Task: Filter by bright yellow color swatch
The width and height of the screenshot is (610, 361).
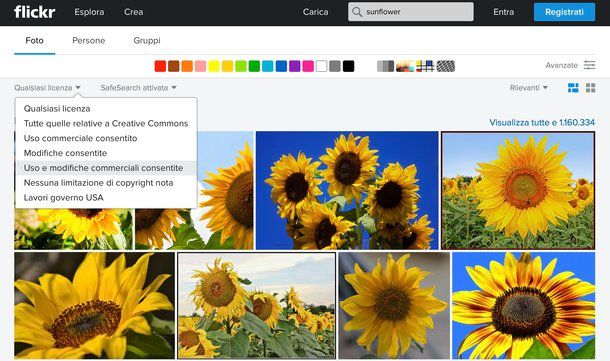Action: [214, 66]
